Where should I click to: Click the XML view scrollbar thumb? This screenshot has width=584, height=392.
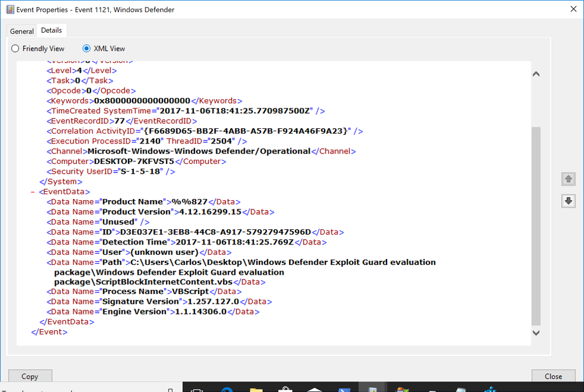(x=536, y=226)
